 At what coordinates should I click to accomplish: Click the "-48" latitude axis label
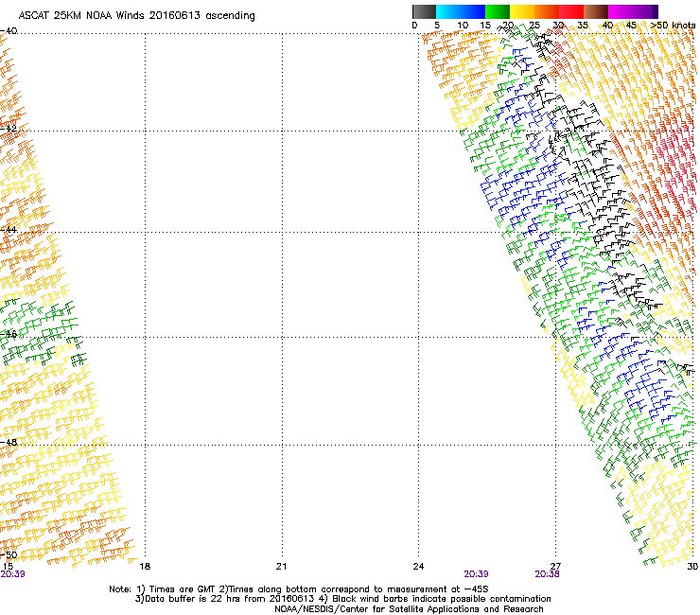click(x=9, y=442)
